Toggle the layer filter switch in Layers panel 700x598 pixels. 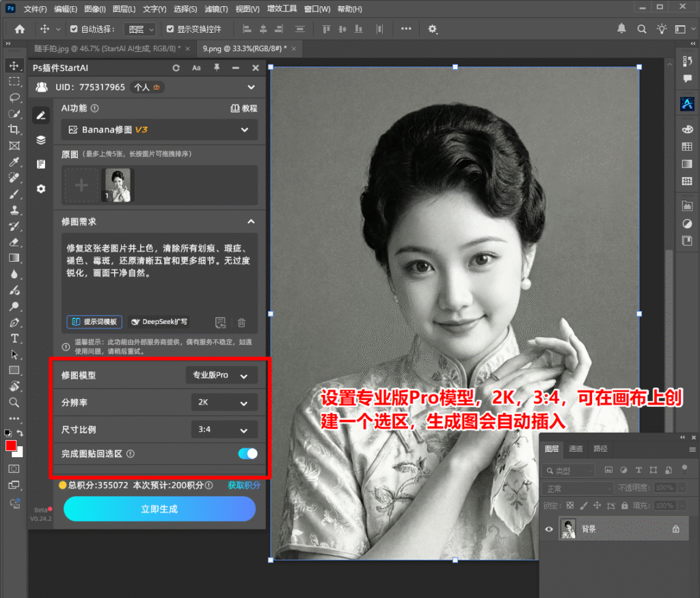pyautogui.click(x=684, y=469)
